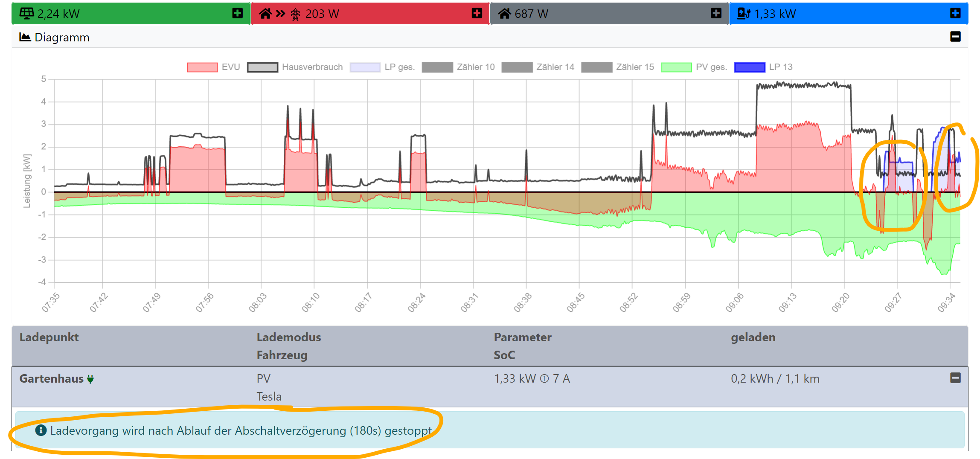980x459 pixels.
Task: Click the Parameter column header
Action: click(523, 337)
